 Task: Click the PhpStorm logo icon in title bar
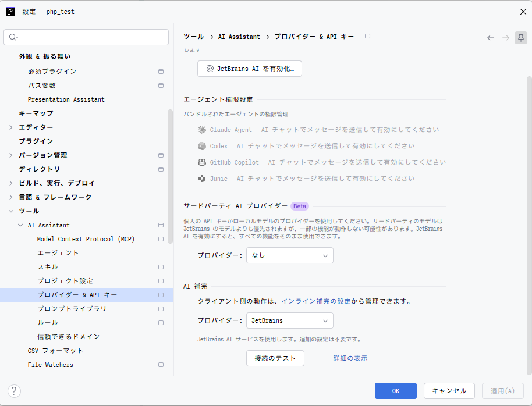tap(10, 12)
